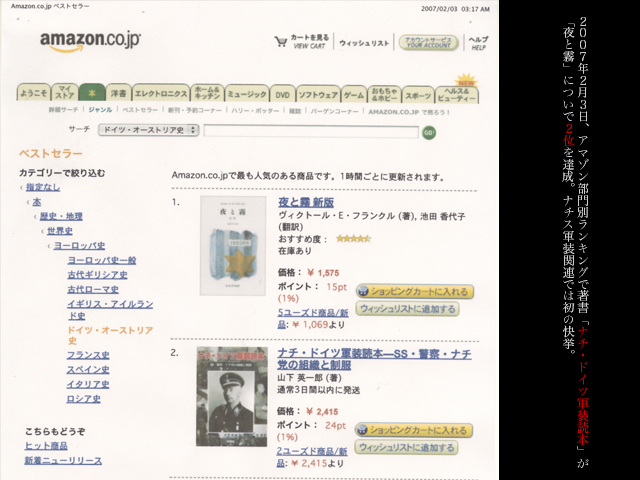640x480 pixels.
Task: Open the おもちゃ&ホビー tab
Action: pos(384,94)
